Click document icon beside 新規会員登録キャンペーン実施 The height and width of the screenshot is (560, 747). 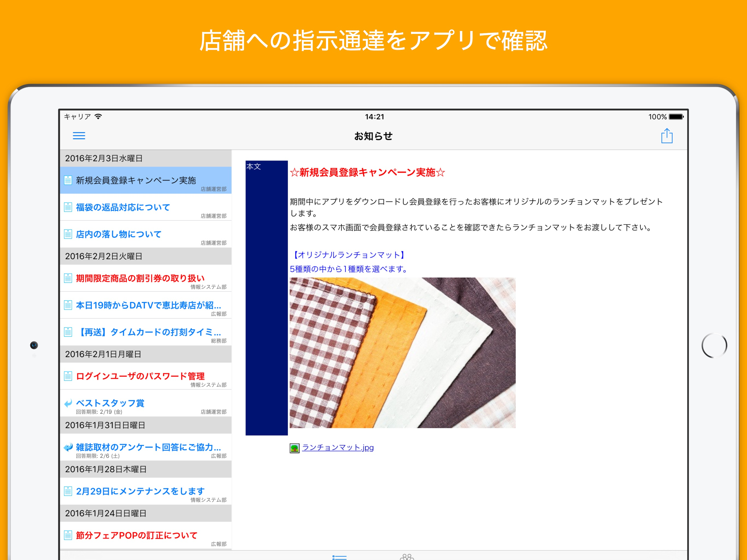tap(68, 180)
